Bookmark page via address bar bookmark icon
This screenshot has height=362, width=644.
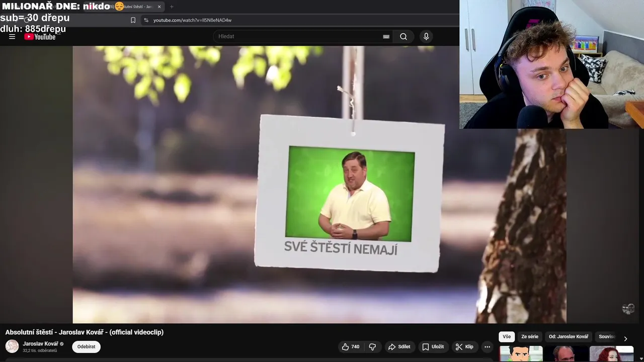click(133, 20)
